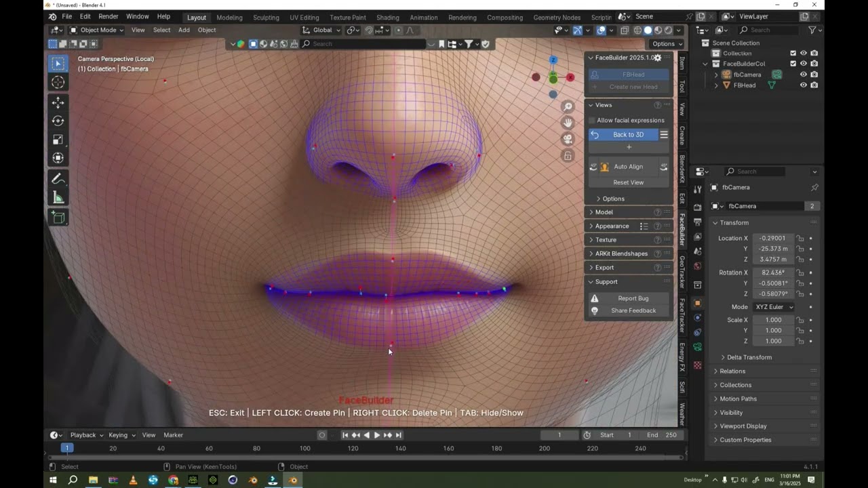Select the Cursor tool in left toolbar
The width and height of the screenshot is (868, 488).
[x=58, y=83]
